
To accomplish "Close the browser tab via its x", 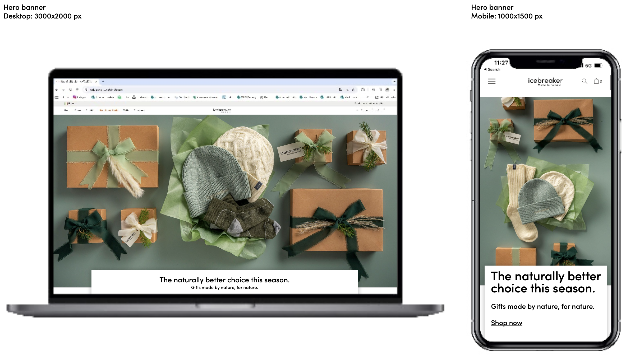I will click(x=96, y=81).
